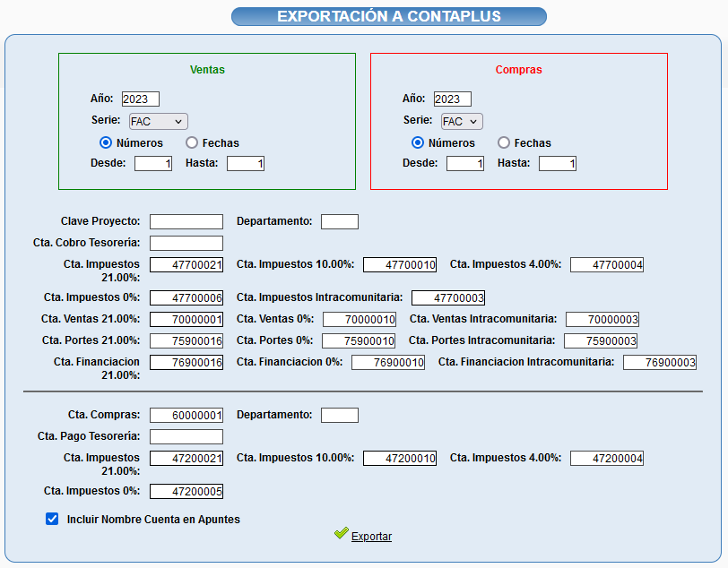Image resolution: width=728 pixels, height=568 pixels.
Task: Click the field containing 47200004
Action: 607,459
